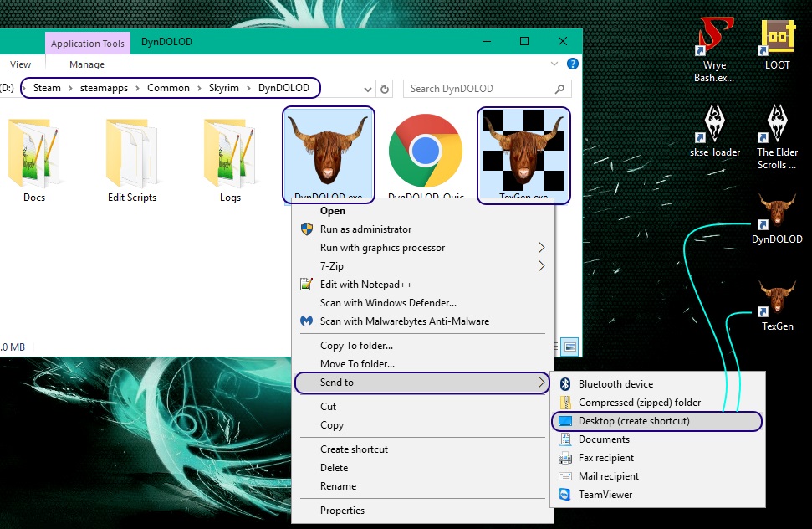This screenshot has width=812, height=529.
Task: Open the Application Tools ribbon tab
Action: [x=88, y=44]
